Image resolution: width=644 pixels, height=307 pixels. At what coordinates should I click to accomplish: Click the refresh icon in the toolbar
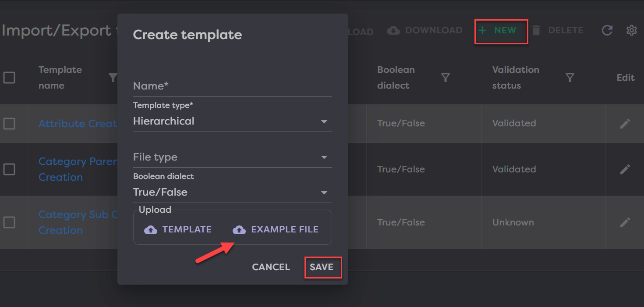click(607, 30)
